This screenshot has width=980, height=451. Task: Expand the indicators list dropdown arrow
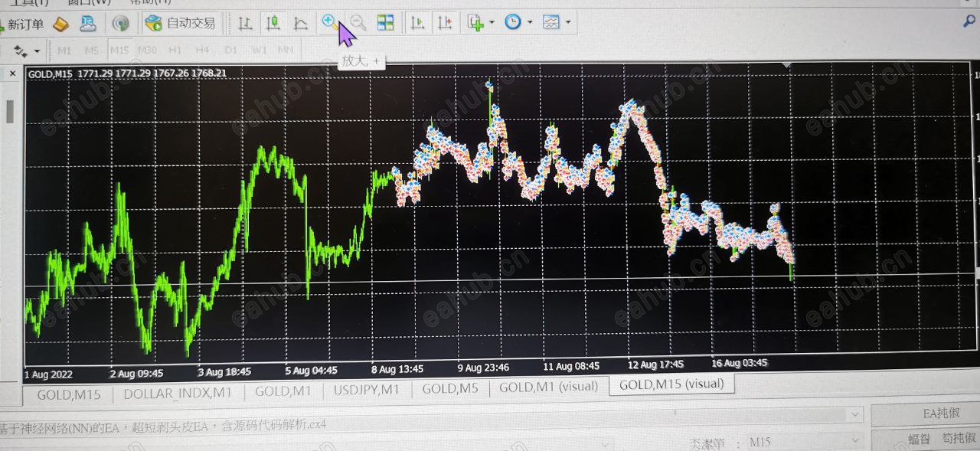coord(492,23)
